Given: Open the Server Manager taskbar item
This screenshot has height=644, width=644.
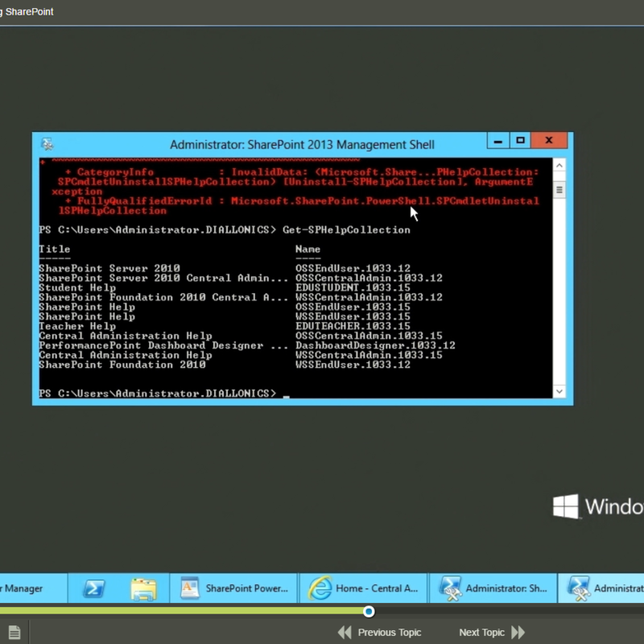Looking at the screenshot, I should (33, 588).
